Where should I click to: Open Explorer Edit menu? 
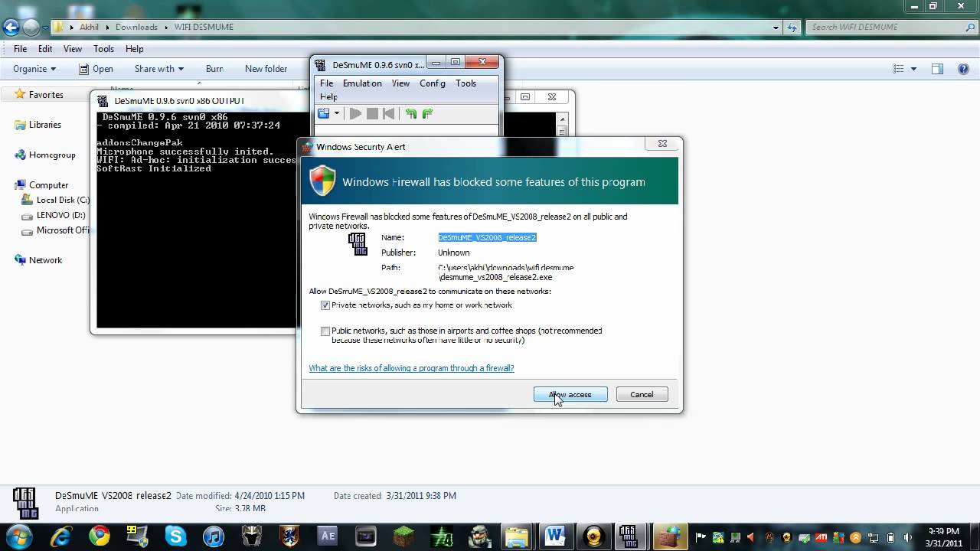pos(45,49)
